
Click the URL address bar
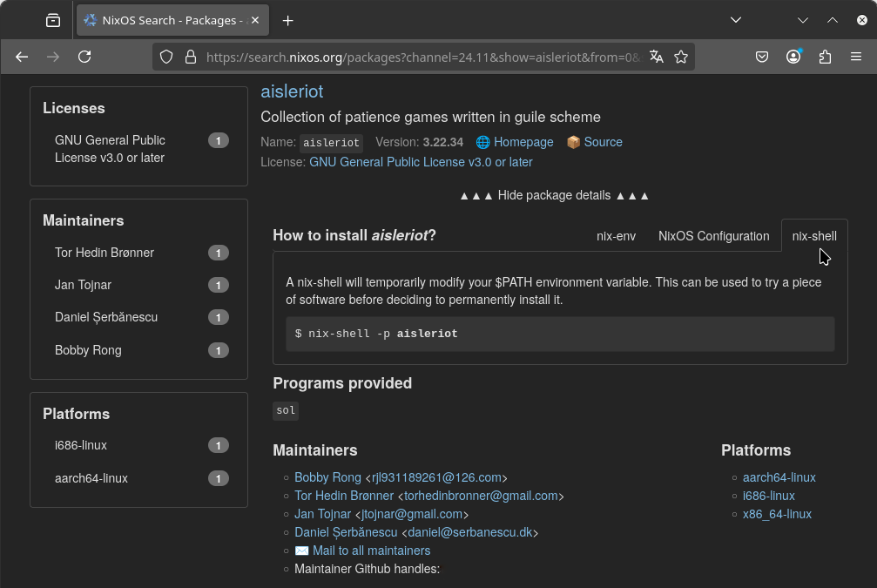(418, 57)
